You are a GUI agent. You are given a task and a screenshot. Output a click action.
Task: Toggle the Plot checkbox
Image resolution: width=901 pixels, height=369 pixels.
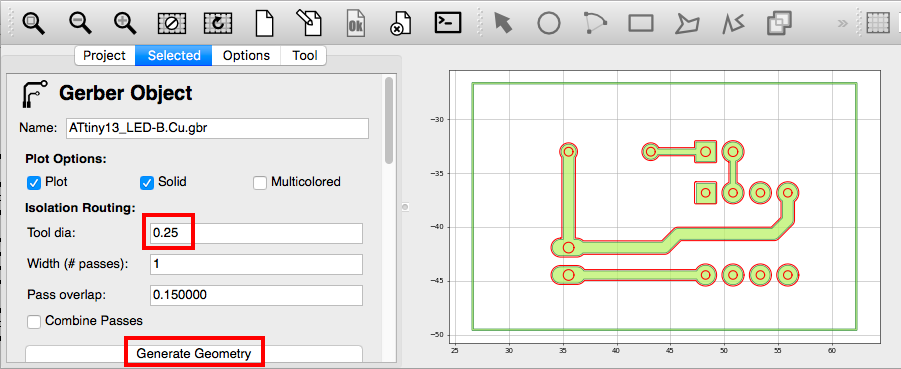(33, 182)
